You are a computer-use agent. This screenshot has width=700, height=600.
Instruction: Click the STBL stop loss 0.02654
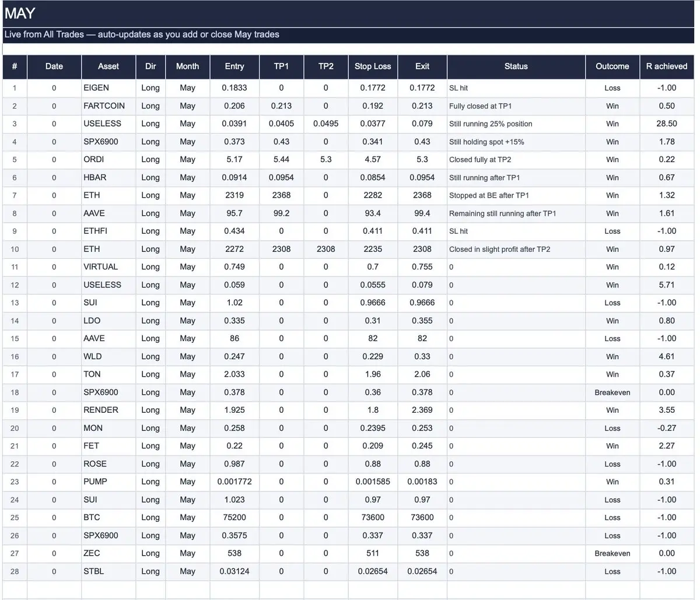(x=373, y=571)
